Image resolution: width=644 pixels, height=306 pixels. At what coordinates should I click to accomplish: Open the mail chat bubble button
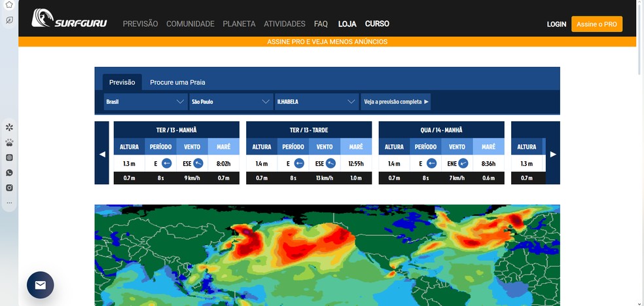pos(41,285)
